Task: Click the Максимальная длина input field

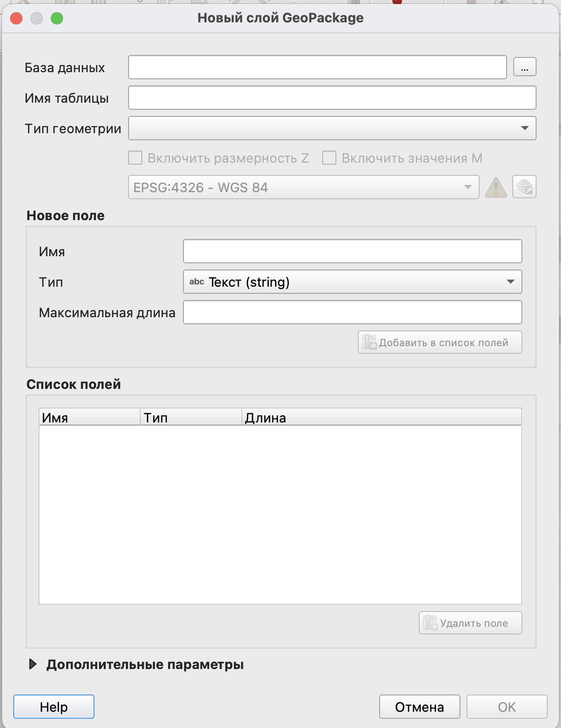Action: (x=352, y=313)
